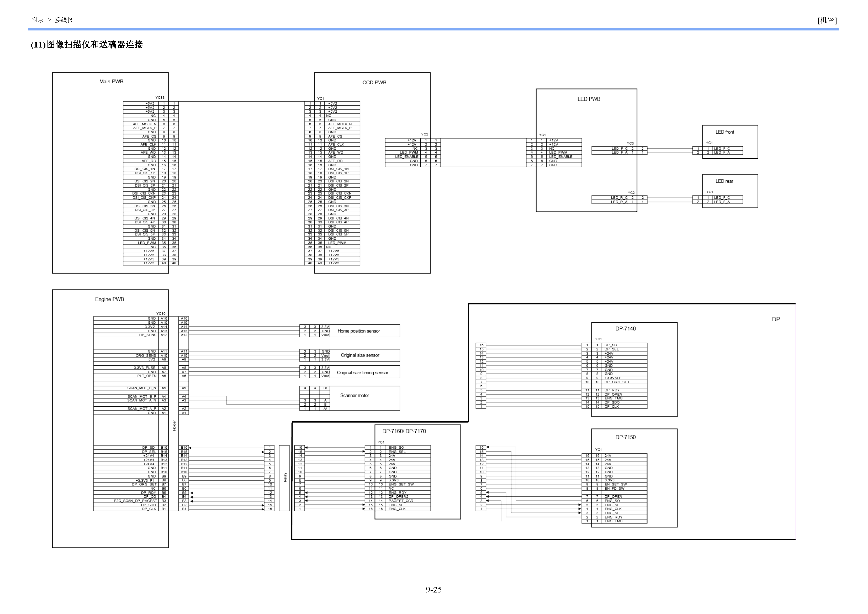Click the YC33 connector label
Viewport: 868px width, 614px height.
160,98
